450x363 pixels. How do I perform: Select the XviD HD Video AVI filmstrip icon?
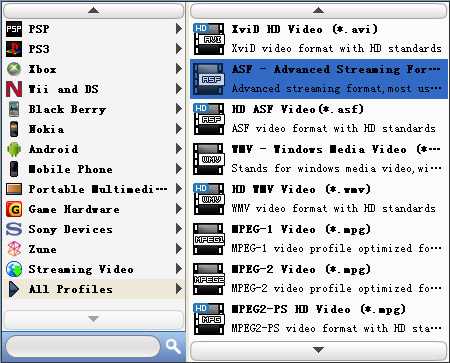[209, 39]
